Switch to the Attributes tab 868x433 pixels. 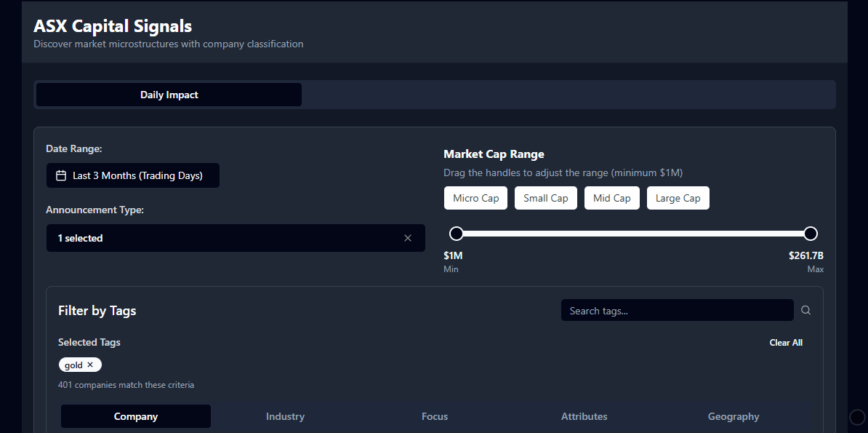pos(584,416)
